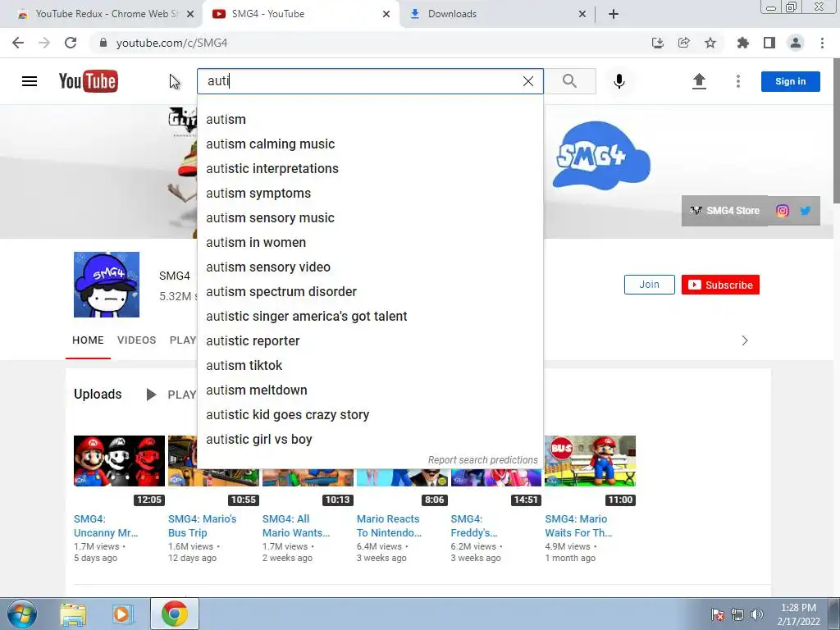Go forward with the browser arrow

tap(44, 43)
